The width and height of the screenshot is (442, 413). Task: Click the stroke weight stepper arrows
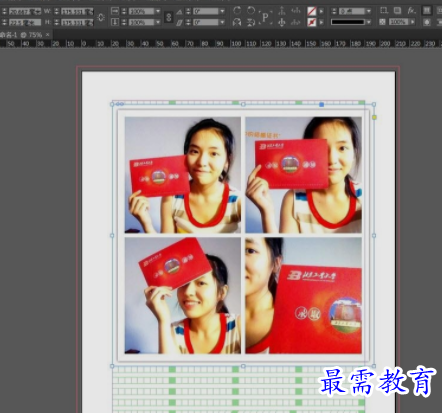334,11
